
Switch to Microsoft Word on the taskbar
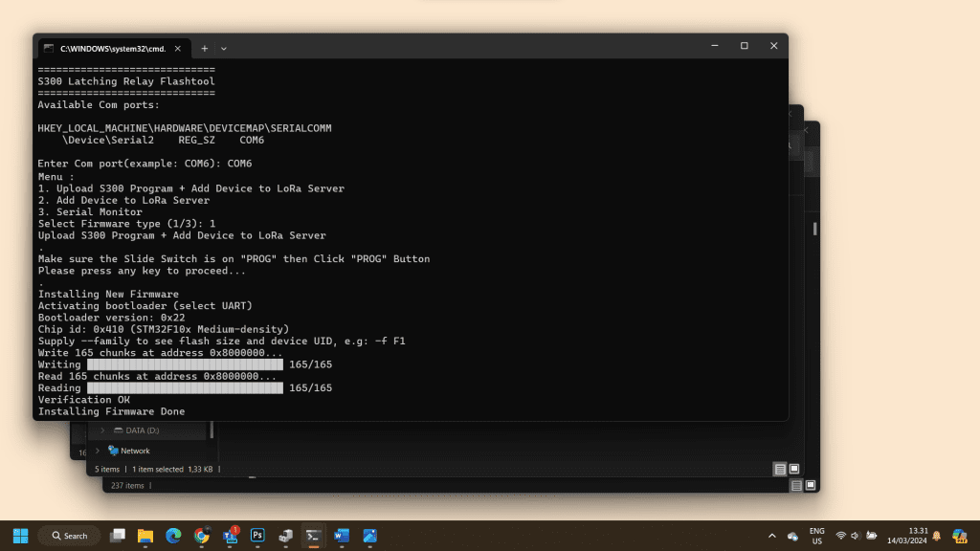pyautogui.click(x=342, y=536)
